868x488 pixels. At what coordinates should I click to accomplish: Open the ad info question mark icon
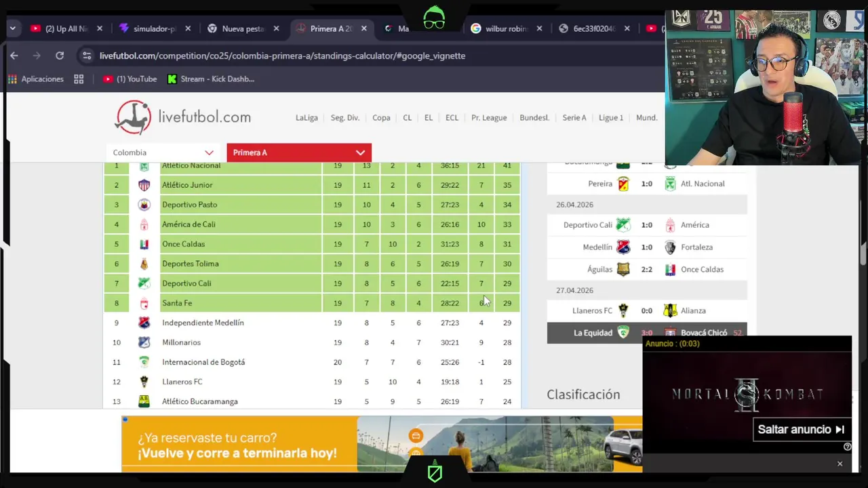click(x=847, y=447)
